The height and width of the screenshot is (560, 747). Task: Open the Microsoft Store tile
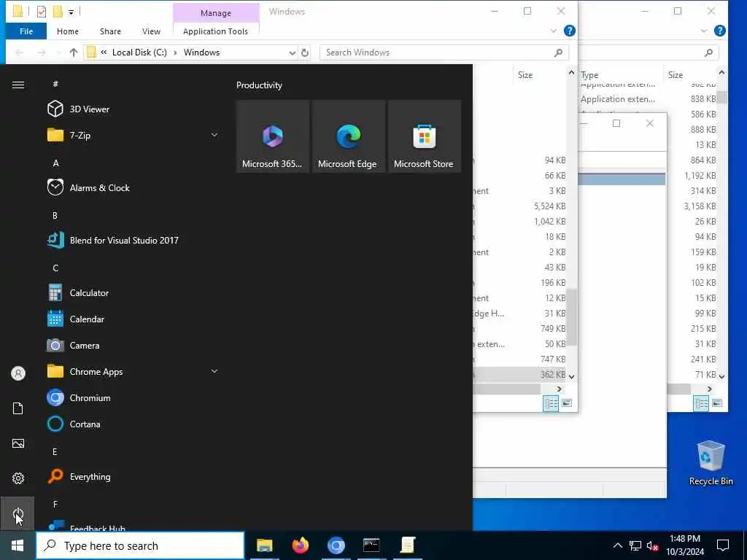424,136
